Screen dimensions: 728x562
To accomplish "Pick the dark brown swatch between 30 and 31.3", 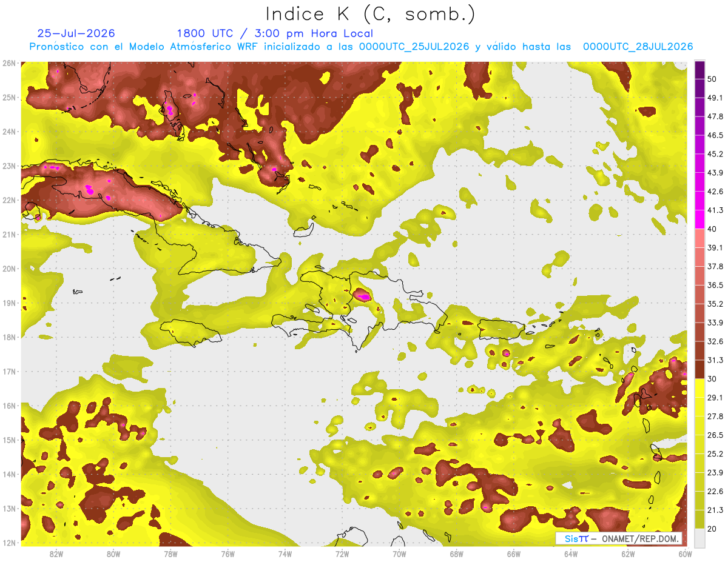I will (x=699, y=369).
